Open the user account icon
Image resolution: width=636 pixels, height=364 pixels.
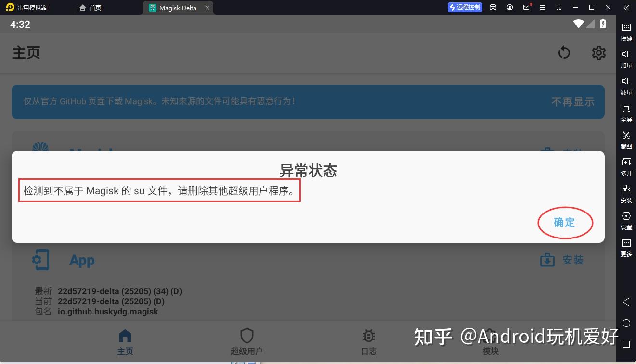coord(510,7)
